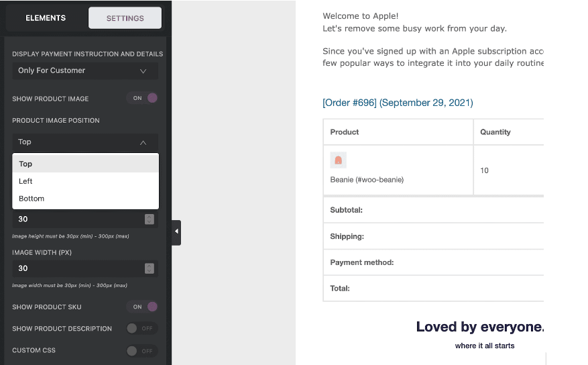Increase image height with stepper arrows

150,219
